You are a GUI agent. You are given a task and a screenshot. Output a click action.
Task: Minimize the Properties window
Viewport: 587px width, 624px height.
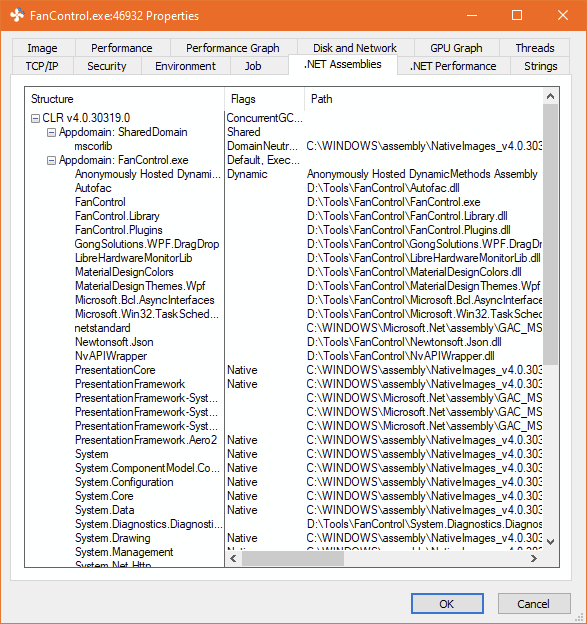coord(472,15)
